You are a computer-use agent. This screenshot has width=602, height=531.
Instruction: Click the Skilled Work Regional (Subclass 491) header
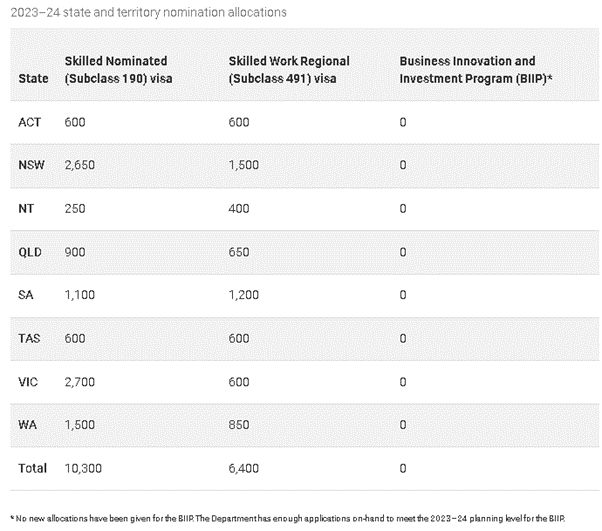pyautogui.click(x=289, y=69)
